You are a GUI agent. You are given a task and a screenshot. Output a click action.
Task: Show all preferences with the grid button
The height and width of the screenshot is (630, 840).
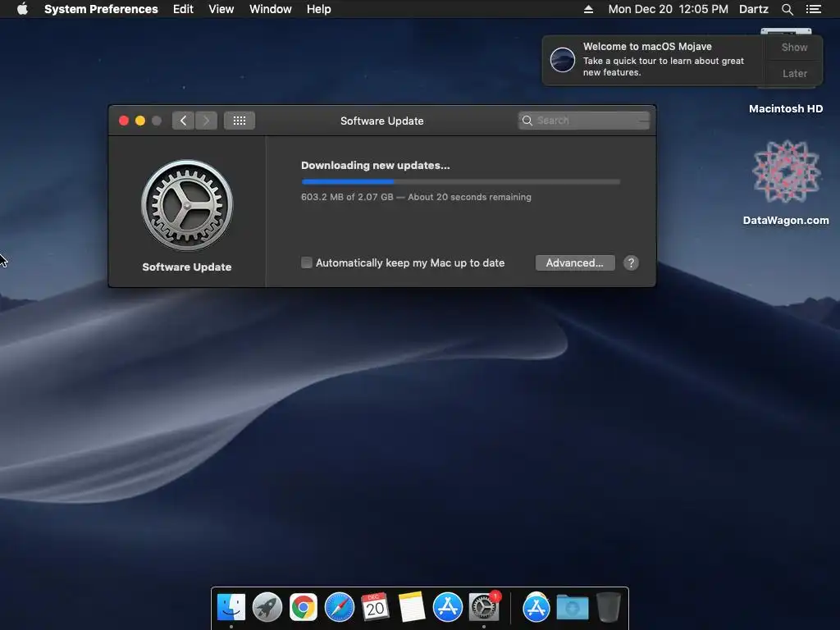(x=240, y=121)
